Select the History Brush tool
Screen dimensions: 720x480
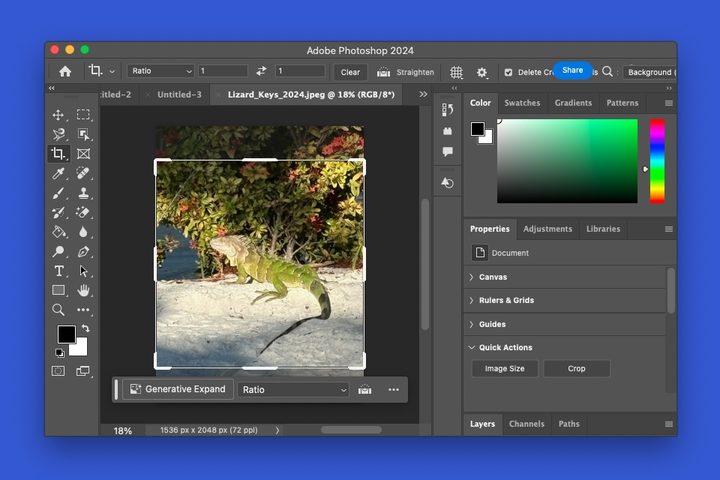tap(58, 212)
